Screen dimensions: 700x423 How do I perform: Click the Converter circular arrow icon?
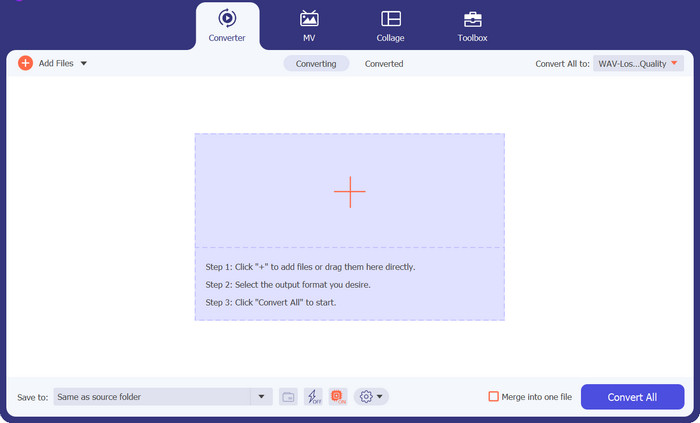coord(227,18)
